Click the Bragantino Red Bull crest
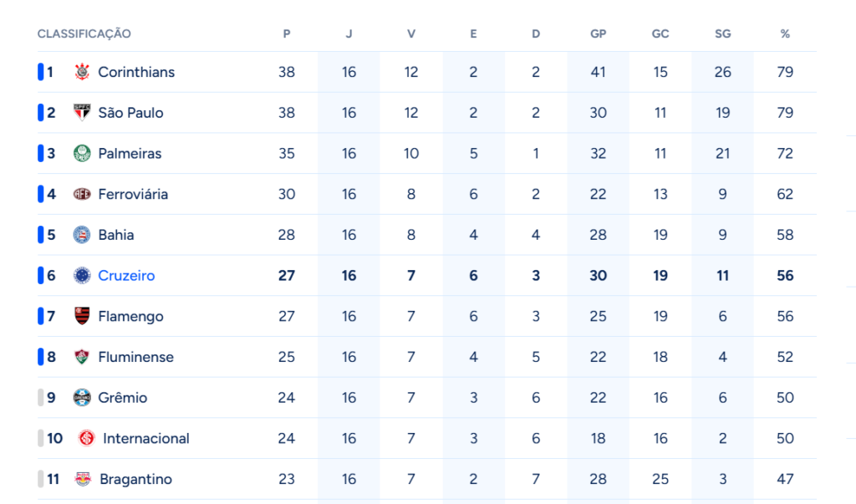 tap(83, 479)
